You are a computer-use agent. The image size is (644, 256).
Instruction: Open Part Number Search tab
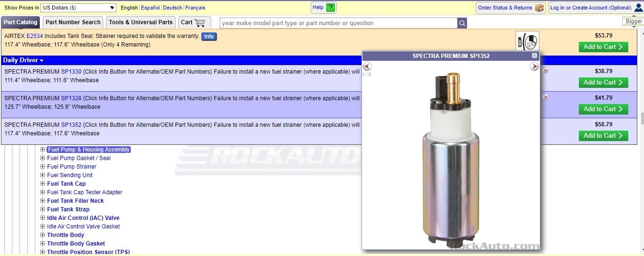[x=73, y=22]
